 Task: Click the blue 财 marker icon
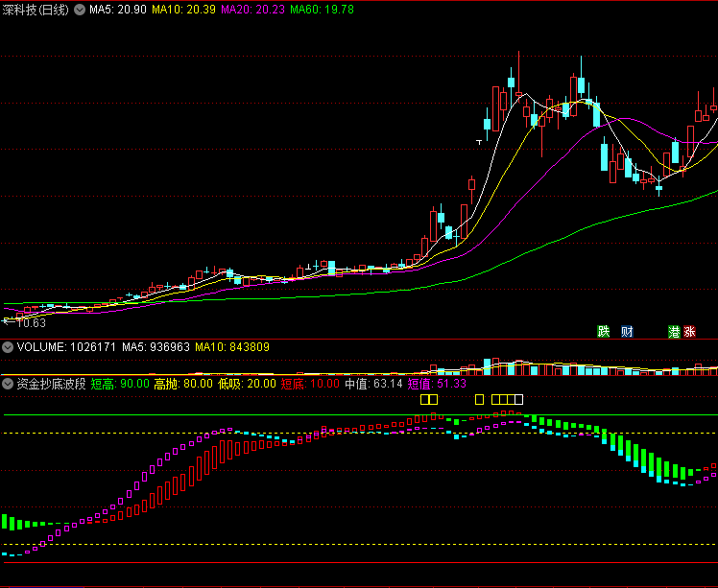click(x=627, y=331)
